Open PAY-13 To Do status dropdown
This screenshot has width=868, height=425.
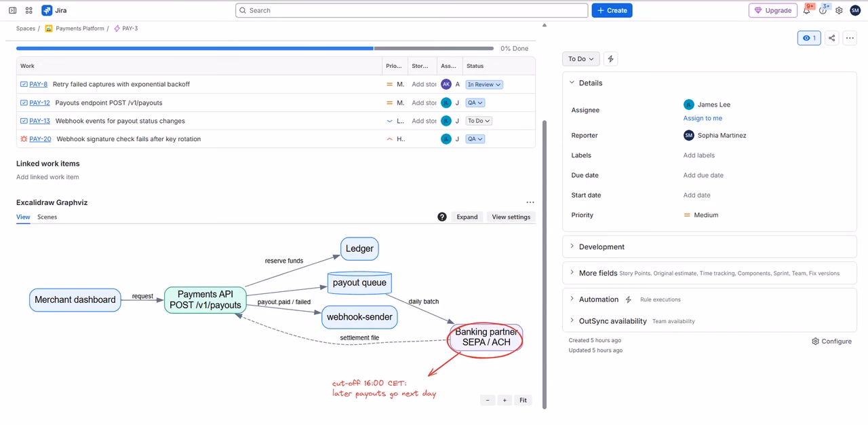click(x=479, y=121)
